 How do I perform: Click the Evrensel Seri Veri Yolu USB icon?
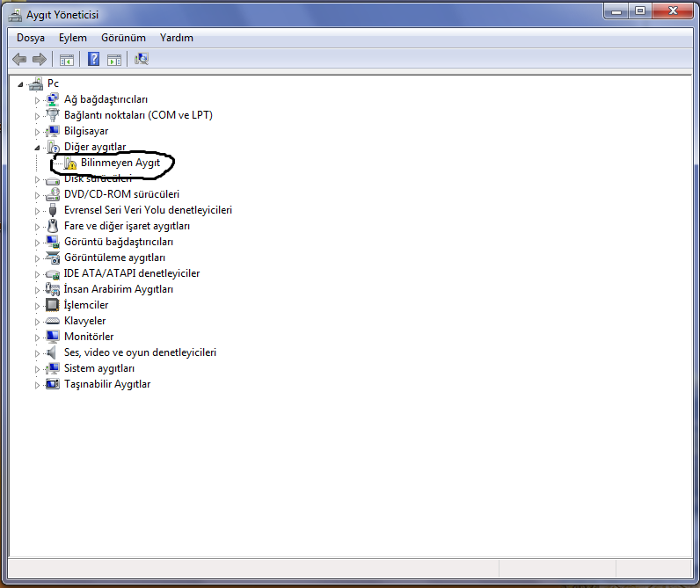tap(53, 210)
